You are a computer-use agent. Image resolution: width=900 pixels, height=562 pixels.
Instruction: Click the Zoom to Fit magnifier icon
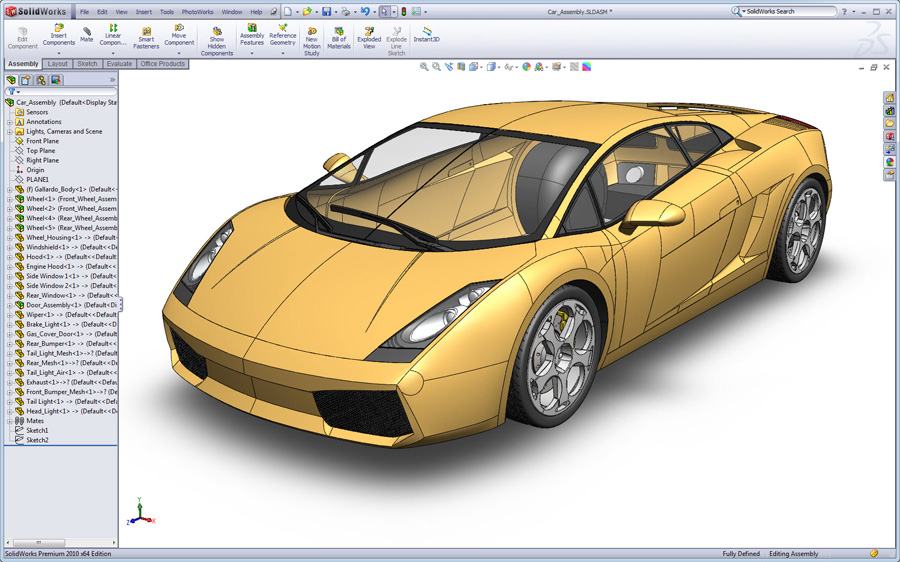click(x=424, y=67)
